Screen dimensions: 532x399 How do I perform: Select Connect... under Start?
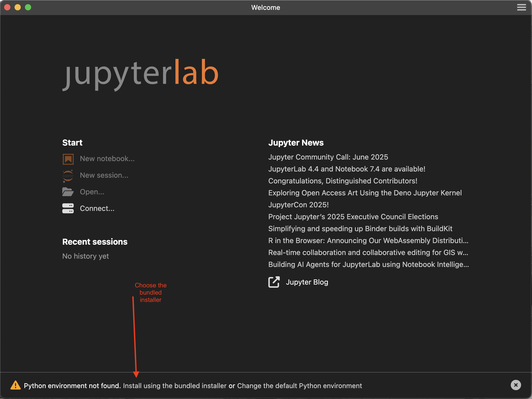97,209
